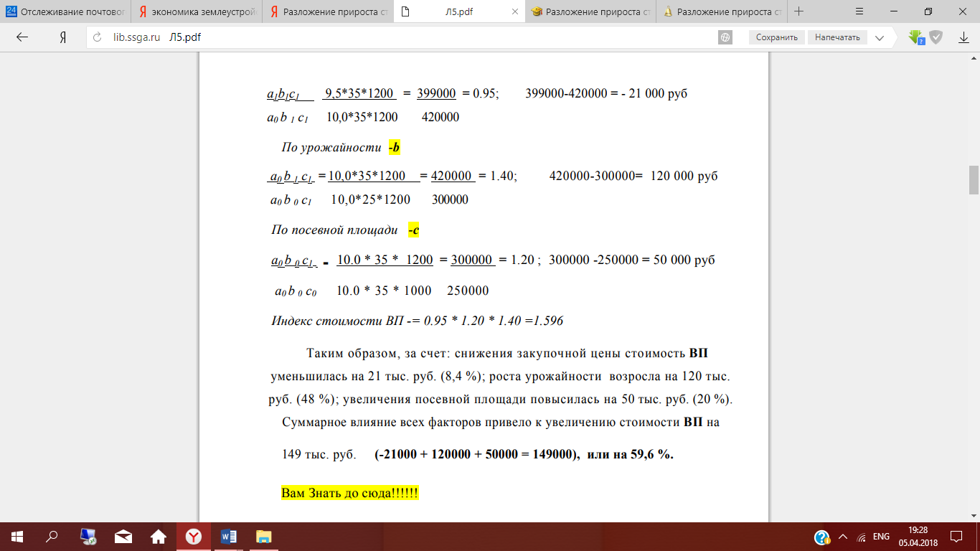Click highlighted text 'Вам Знать до сюда!!!!!!'
Image resolution: width=980 pixels, height=551 pixels.
(x=350, y=494)
